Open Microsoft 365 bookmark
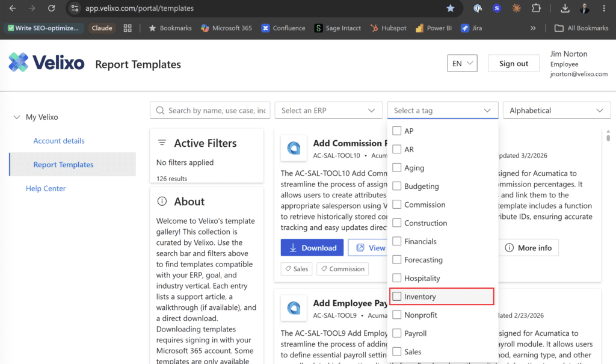 (x=226, y=28)
